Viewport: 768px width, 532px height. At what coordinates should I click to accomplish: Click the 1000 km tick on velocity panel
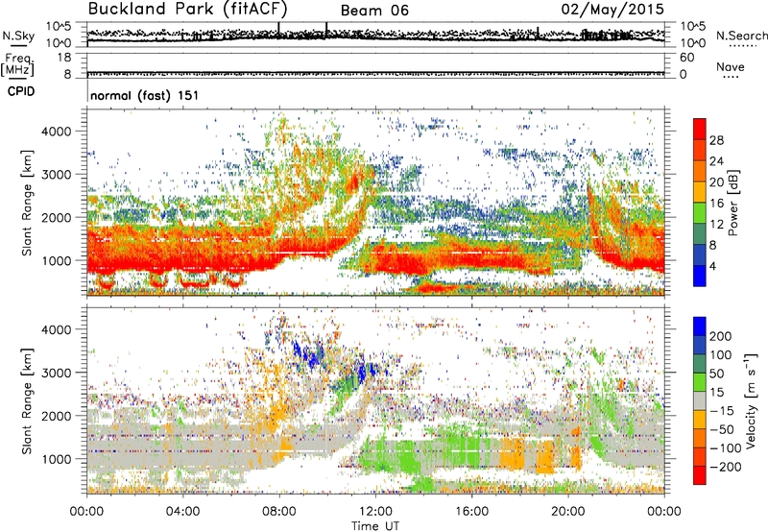(56, 459)
